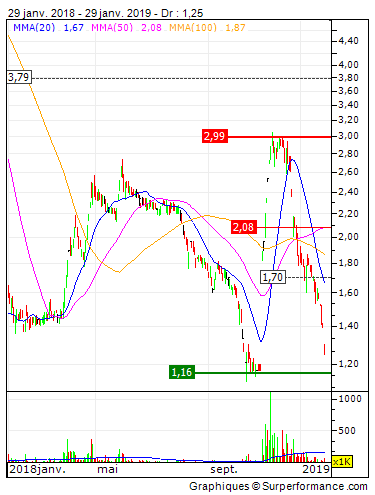Click the 2,40 price axis tick
This screenshot has width=375, height=495.
click(x=348, y=192)
